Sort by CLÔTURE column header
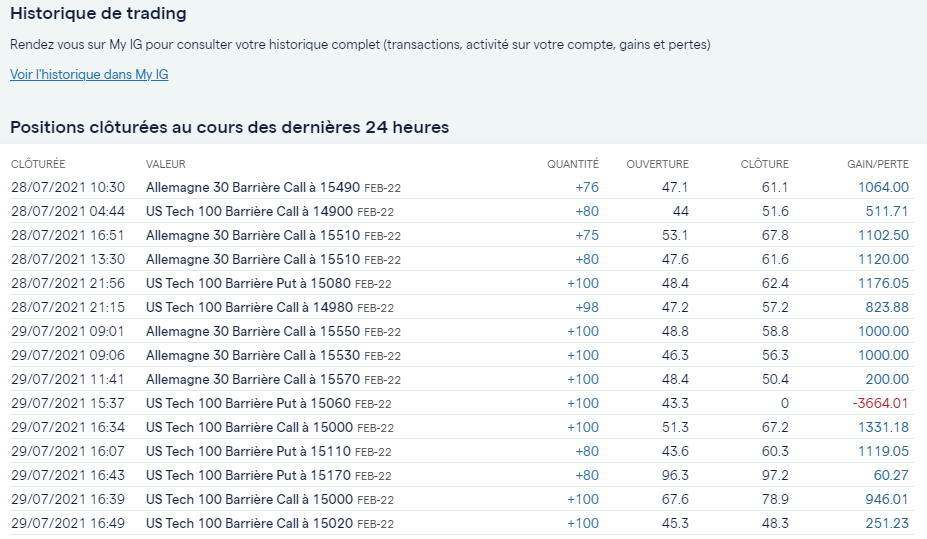The width and height of the screenshot is (927, 539). 764,164
